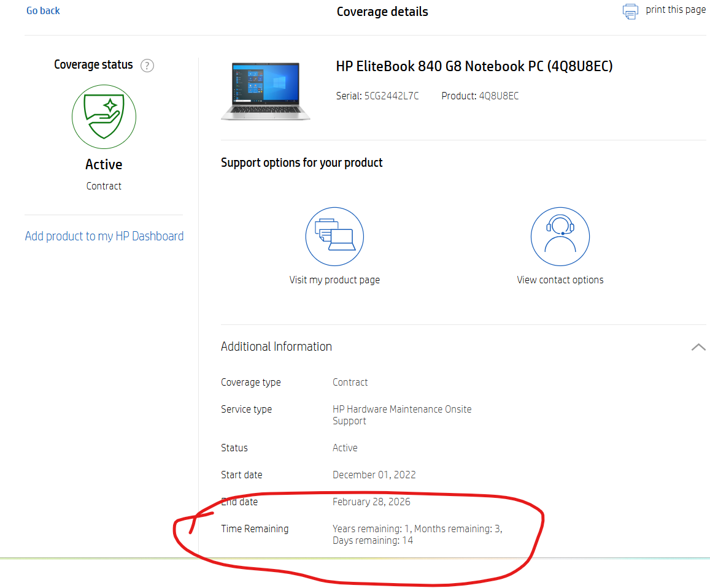This screenshot has width=710, height=588.
Task: Click the View contact options headset icon
Action: (560, 236)
